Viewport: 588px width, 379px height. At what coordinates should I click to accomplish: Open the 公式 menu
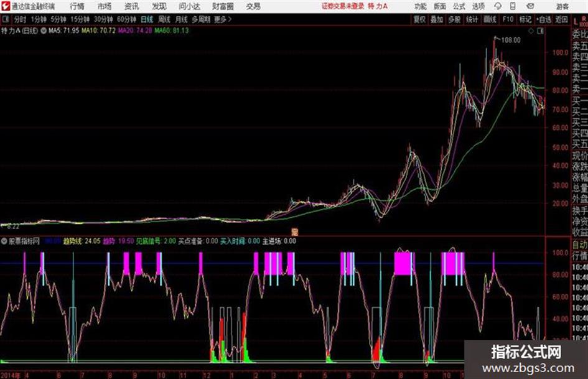pyautogui.click(x=459, y=6)
